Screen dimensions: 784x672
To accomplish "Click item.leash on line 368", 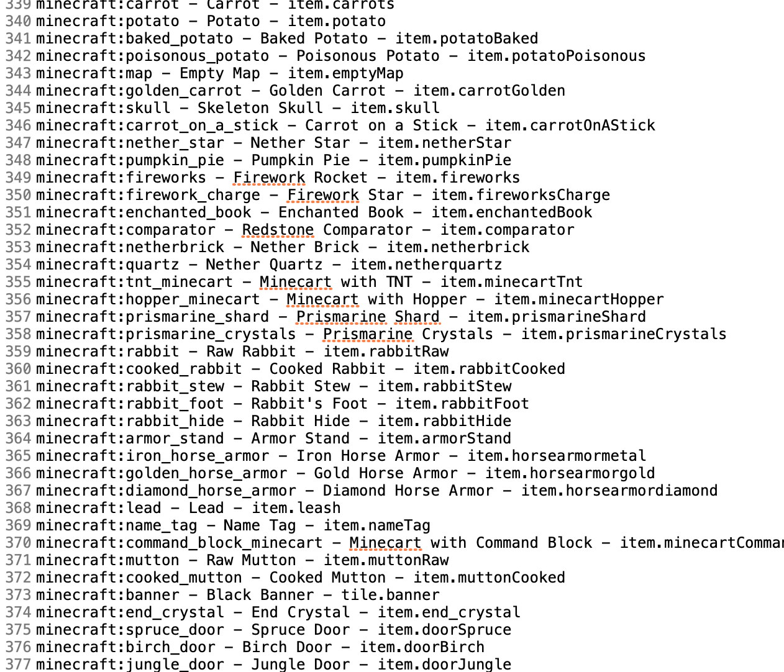I will coord(296,508).
